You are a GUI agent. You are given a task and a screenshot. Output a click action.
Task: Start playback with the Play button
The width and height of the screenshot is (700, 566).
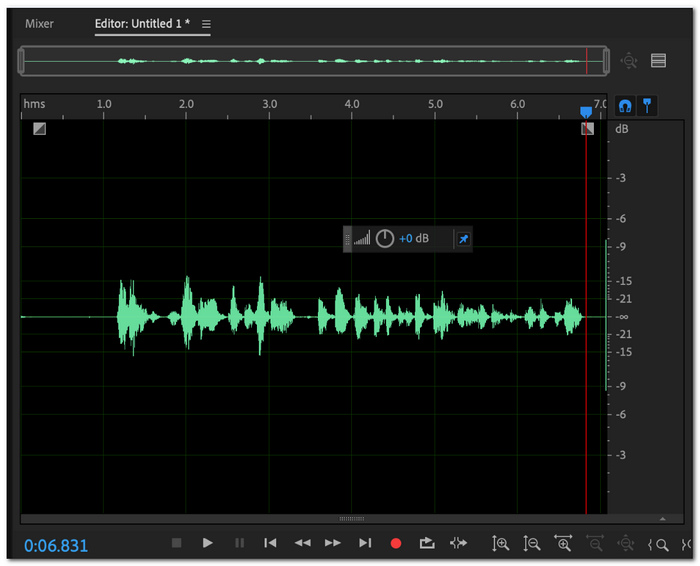[207, 543]
